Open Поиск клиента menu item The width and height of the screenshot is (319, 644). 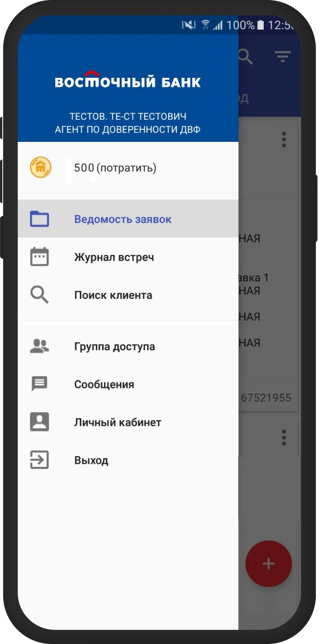128,295
